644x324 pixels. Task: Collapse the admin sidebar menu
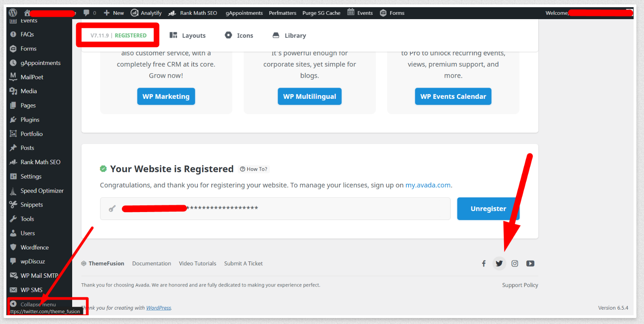click(x=33, y=304)
